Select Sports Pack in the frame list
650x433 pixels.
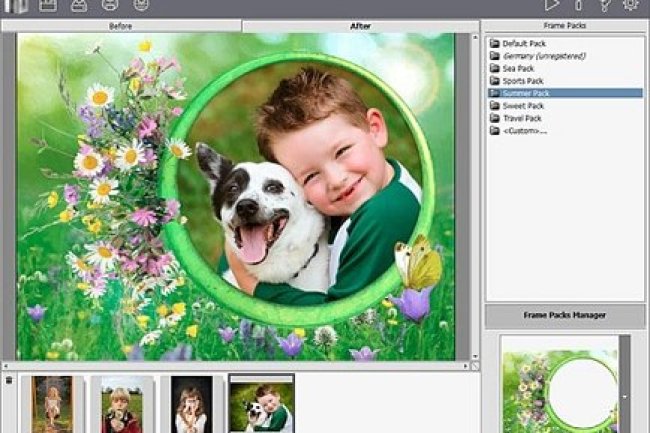(x=522, y=80)
